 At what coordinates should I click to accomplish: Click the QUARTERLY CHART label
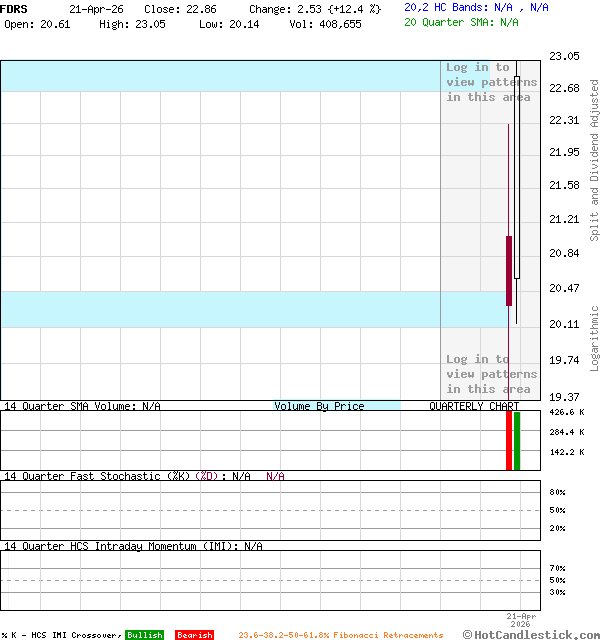(474, 406)
